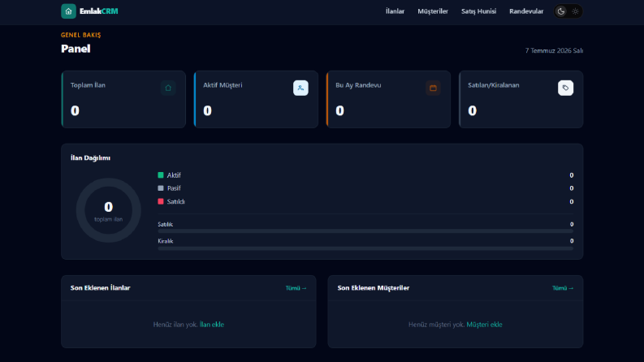Go to Satış Hunisi page
This screenshot has width=644, height=362.
478,11
